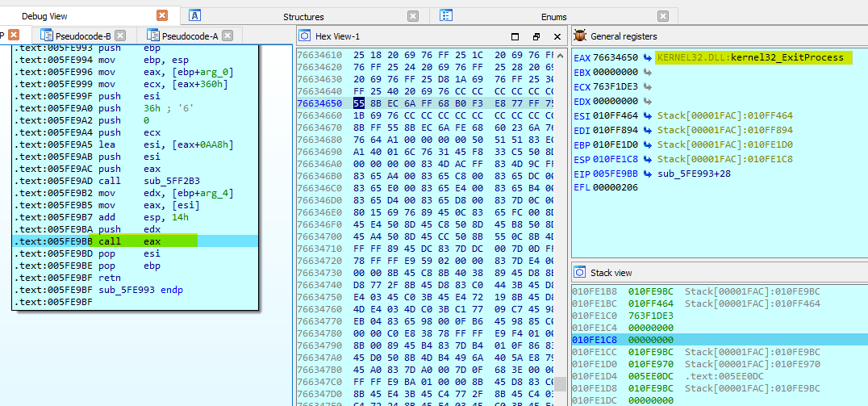Select the highlighted stack row 010FE1C8
Image resolution: width=868 pixels, height=406 pixels.
coord(720,340)
